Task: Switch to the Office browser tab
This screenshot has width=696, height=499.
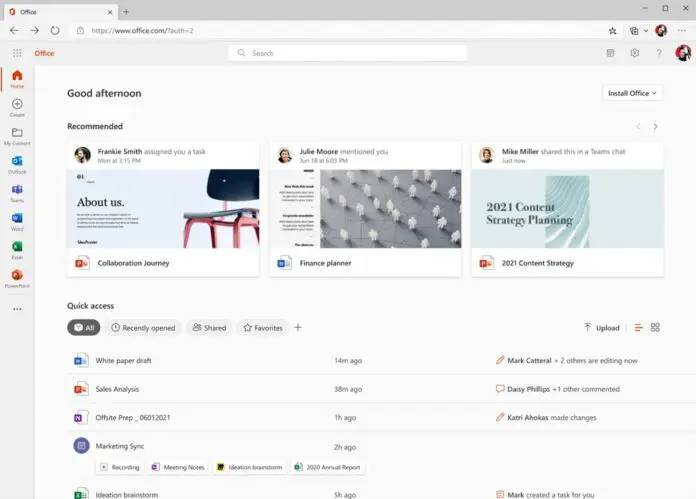Action: coord(61,12)
